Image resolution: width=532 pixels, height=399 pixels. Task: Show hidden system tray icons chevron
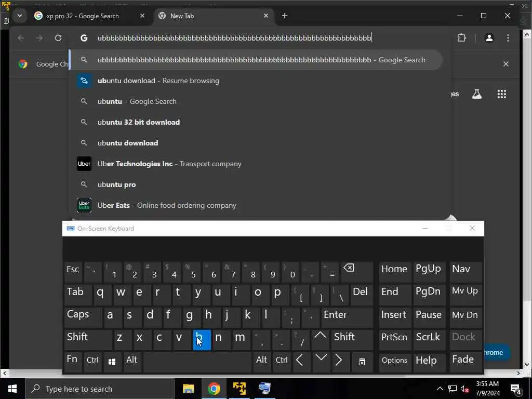[x=440, y=389]
